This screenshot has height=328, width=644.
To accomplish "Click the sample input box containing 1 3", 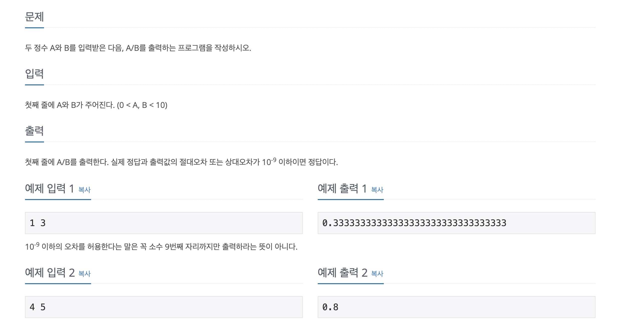I will coord(164,223).
